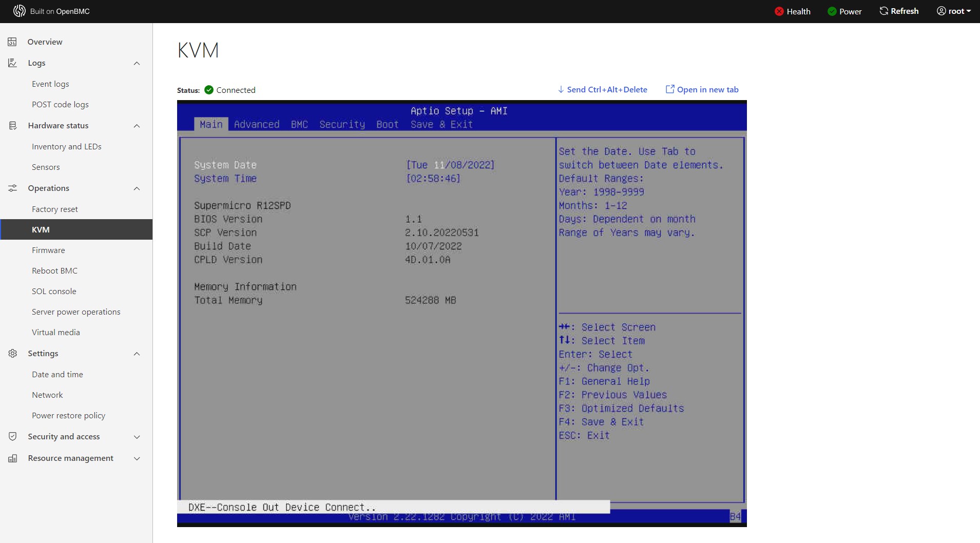
Task: Click the Resource management icon
Action: pos(12,458)
